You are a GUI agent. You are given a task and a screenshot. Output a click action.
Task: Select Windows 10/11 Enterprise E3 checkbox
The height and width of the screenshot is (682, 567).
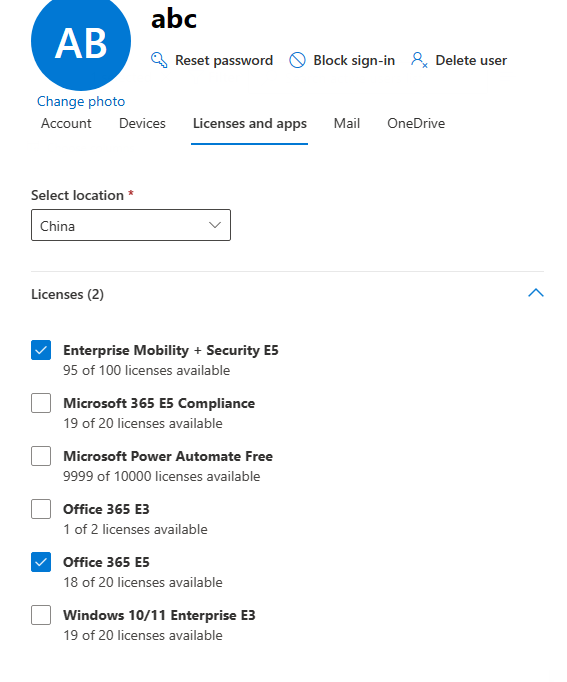coord(41,615)
